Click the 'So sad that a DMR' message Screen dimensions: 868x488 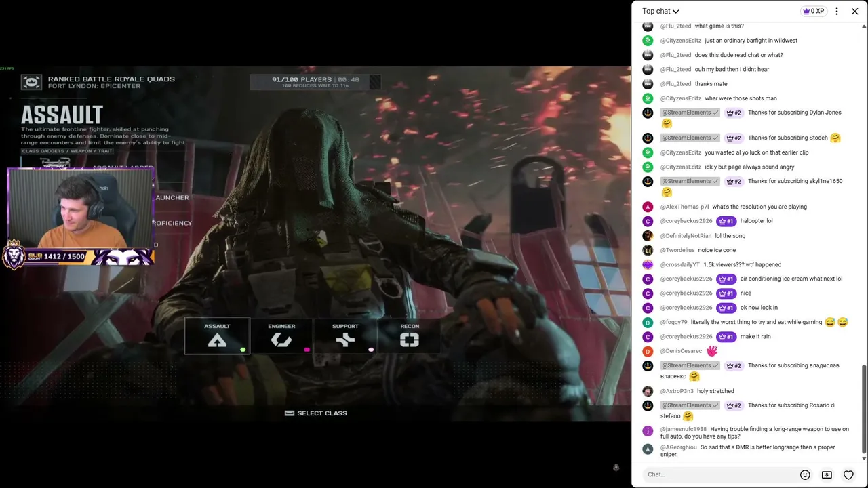point(748,451)
